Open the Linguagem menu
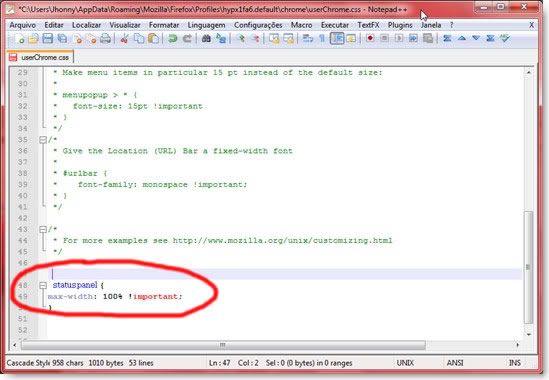 pos(207,25)
